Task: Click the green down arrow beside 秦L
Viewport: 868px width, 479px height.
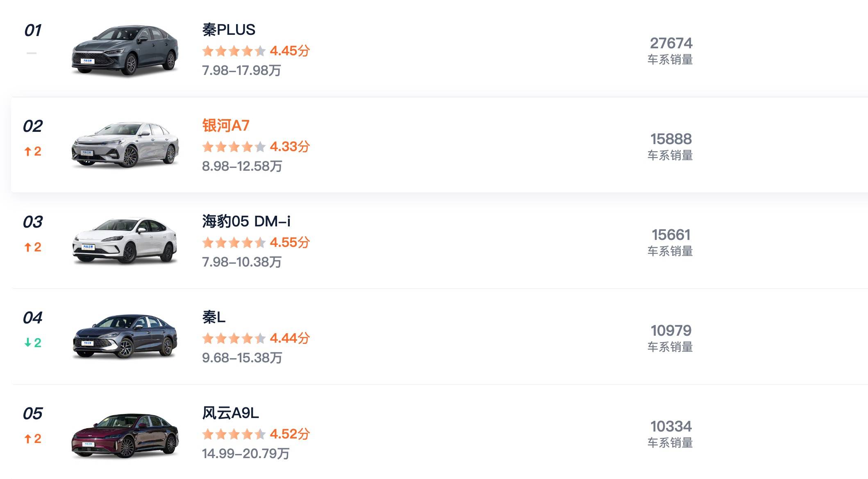Action: pyautogui.click(x=33, y=343)
